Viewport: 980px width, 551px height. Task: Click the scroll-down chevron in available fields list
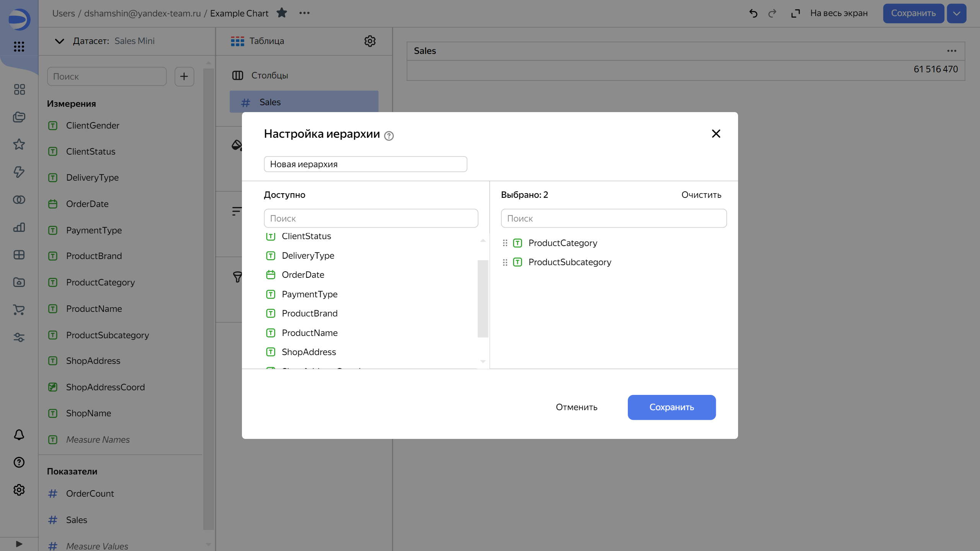coord(483,361)
